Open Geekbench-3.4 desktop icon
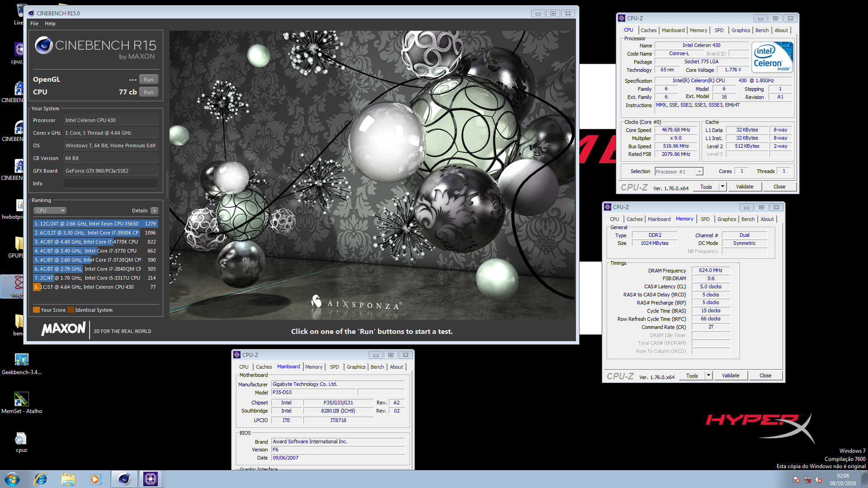This screenshot has height=488, width=868. coord(21,364)
